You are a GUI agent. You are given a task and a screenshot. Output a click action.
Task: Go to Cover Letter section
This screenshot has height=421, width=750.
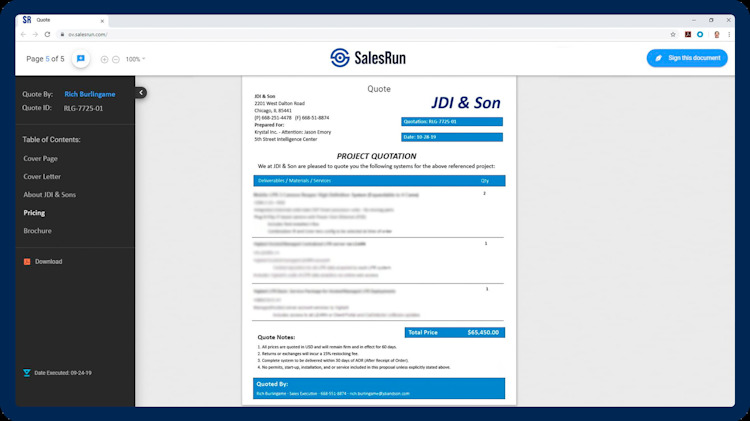[x=42, y=177]
